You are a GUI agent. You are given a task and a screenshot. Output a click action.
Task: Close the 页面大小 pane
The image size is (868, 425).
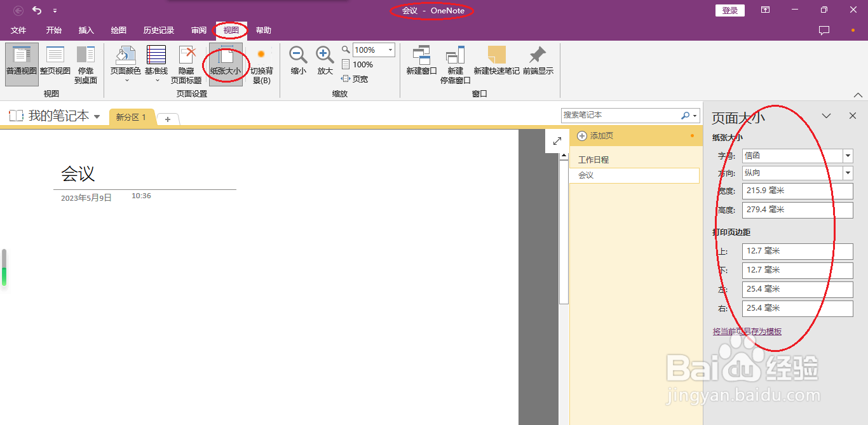point(853,116)
